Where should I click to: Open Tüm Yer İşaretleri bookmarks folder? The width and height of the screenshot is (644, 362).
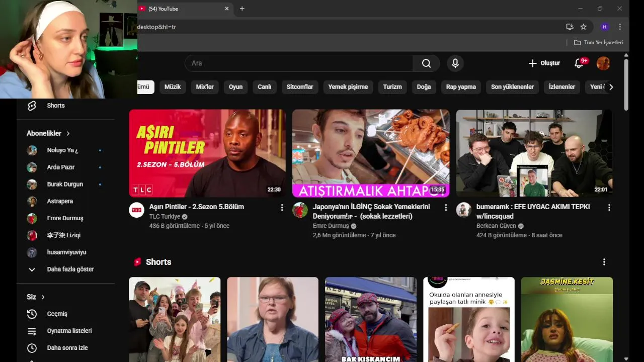(x=599, y=43)
